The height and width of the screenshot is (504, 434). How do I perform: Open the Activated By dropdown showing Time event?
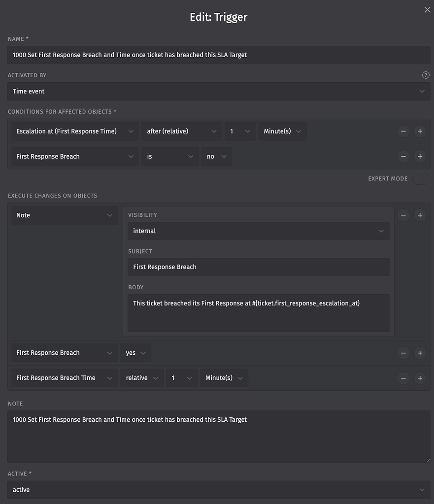click(x=219, y=91)
